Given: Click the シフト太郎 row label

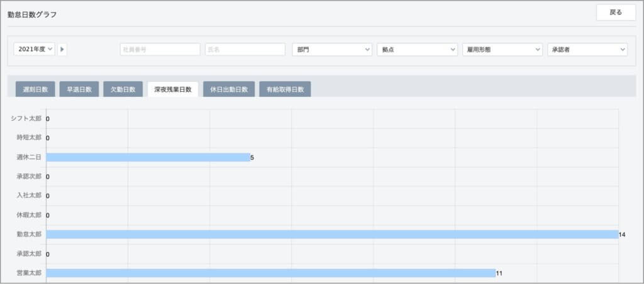Looking at the screenshot, I should pyautogui.click(x=26, y=118).
